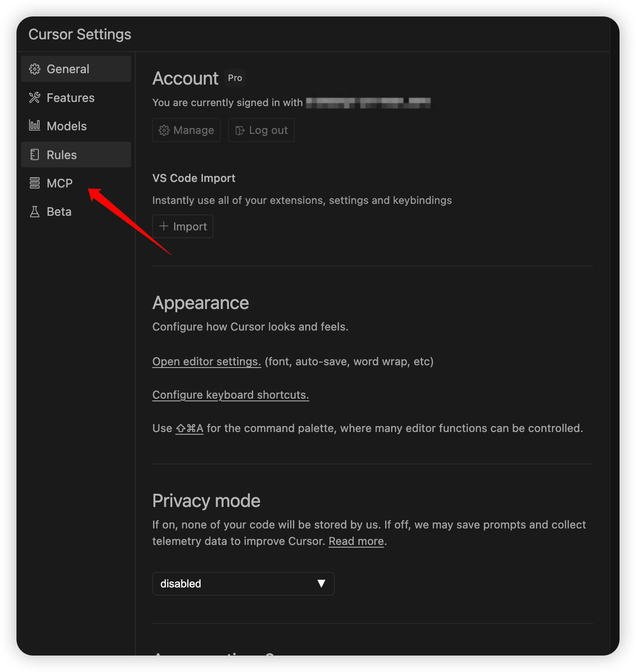Follow Configure keyboard shortcuts link

click(231, 395)
